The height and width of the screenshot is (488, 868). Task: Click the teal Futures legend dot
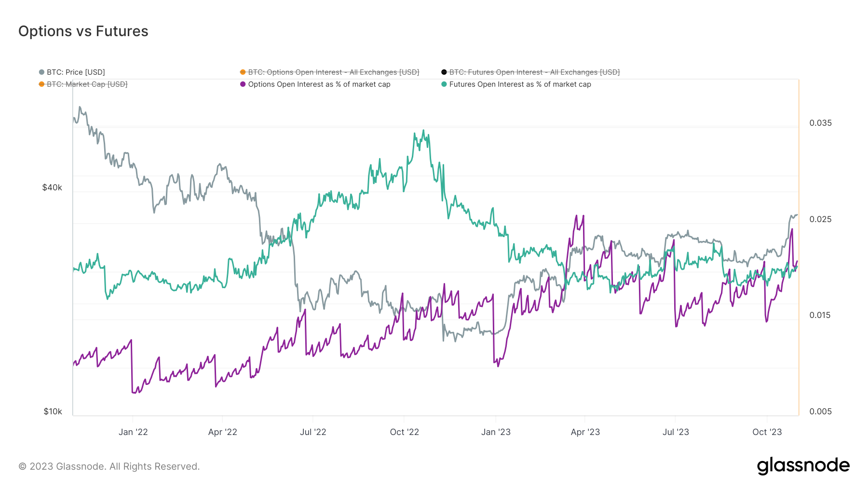[444, 84]
